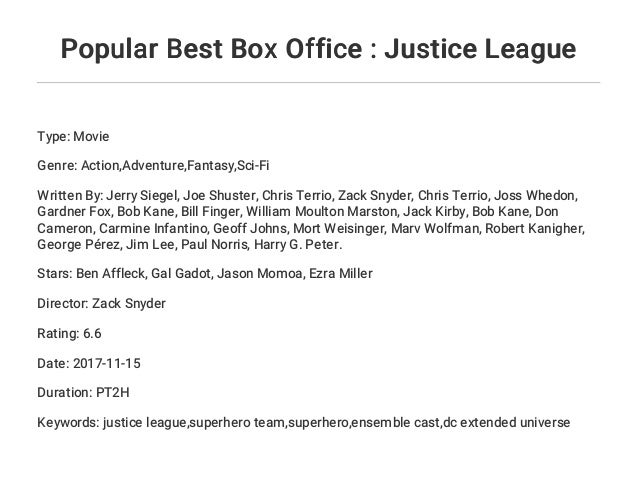Click the keyword dc extended universe
638x479 pixels.
point(507,422)
